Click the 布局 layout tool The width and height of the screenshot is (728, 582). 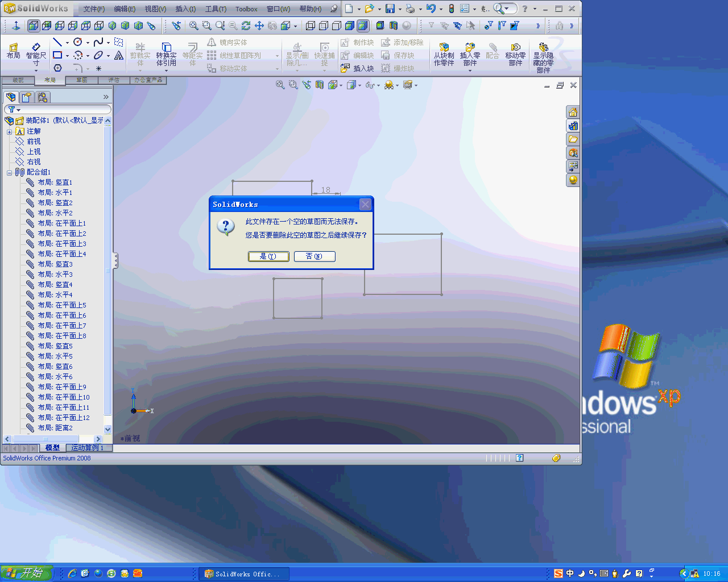[13, 51]
